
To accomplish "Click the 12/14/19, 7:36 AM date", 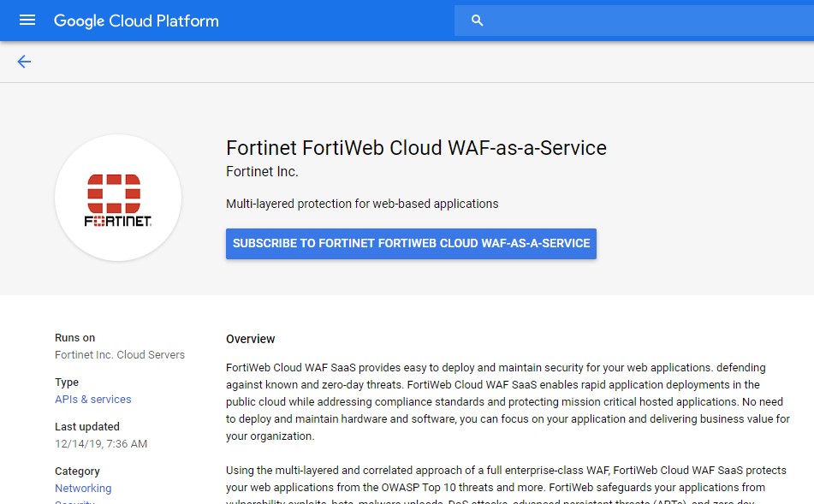I will click(x=101, y=444).
